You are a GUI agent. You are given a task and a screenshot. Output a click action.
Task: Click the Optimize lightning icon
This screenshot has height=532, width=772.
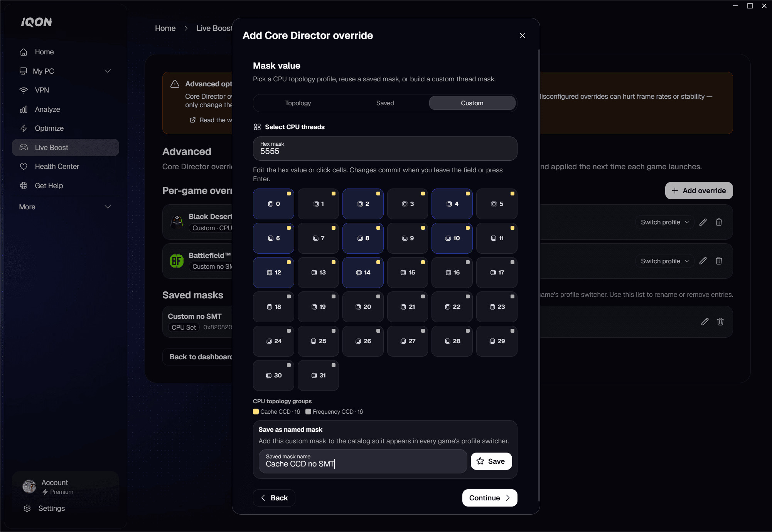[24, 128]
